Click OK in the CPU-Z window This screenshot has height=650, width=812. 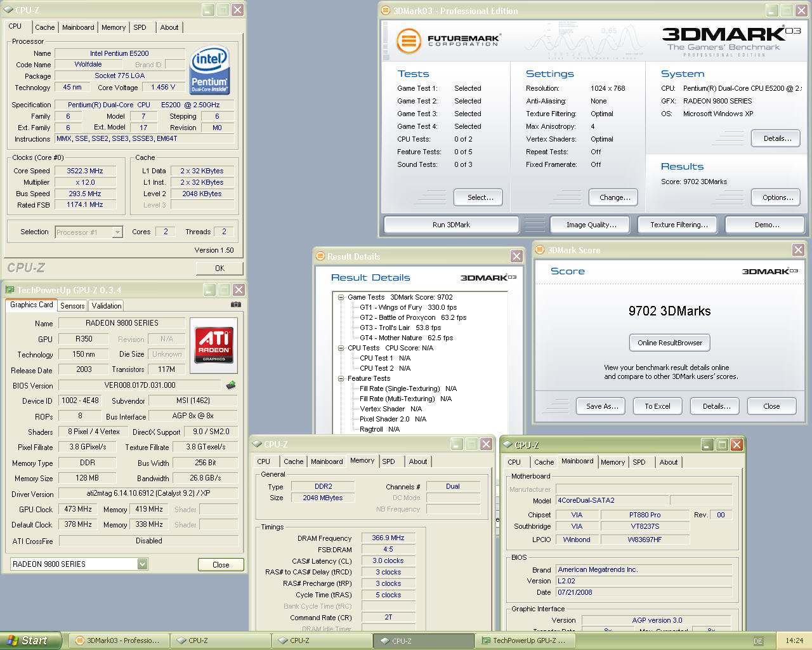219,269
